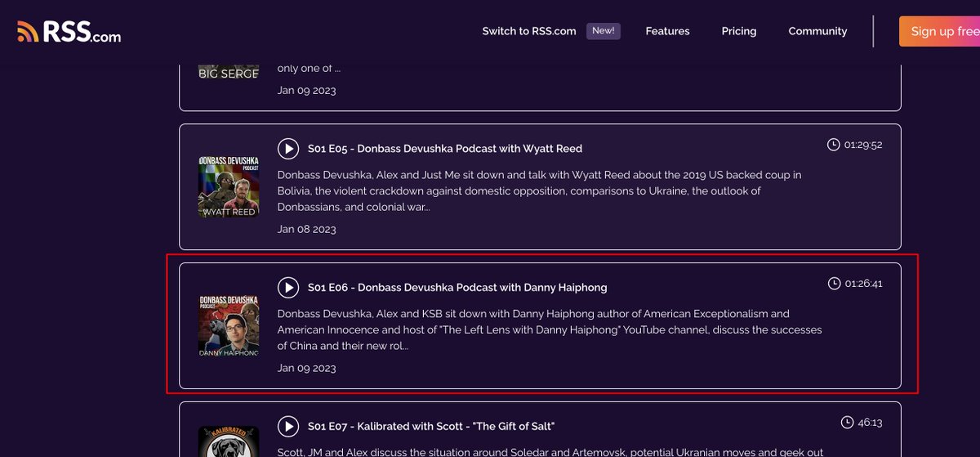This screenshot has width=980, height=457.
Task: Click the 01:29:52 duration text
Action: click(863, 145)
